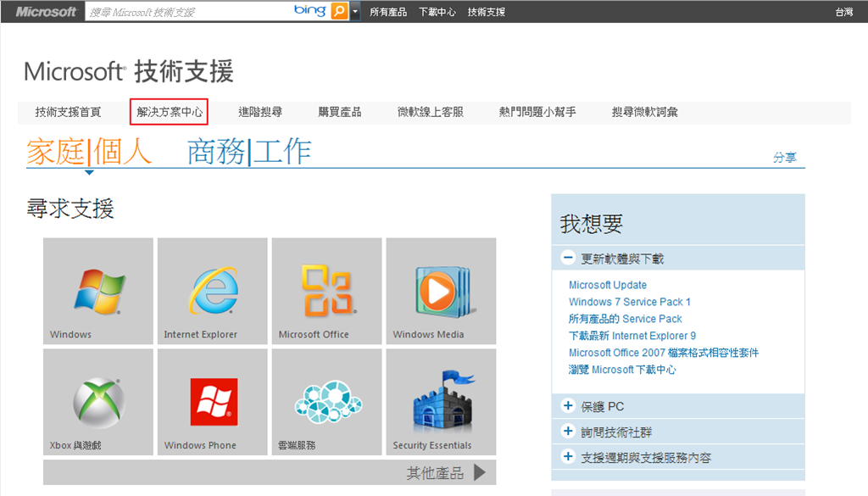Open the 搜尋微軟詞彙 tab

tap(645, 112)
